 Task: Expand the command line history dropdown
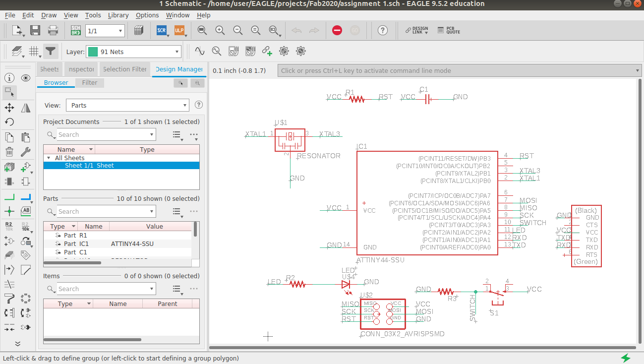point(638,70)
